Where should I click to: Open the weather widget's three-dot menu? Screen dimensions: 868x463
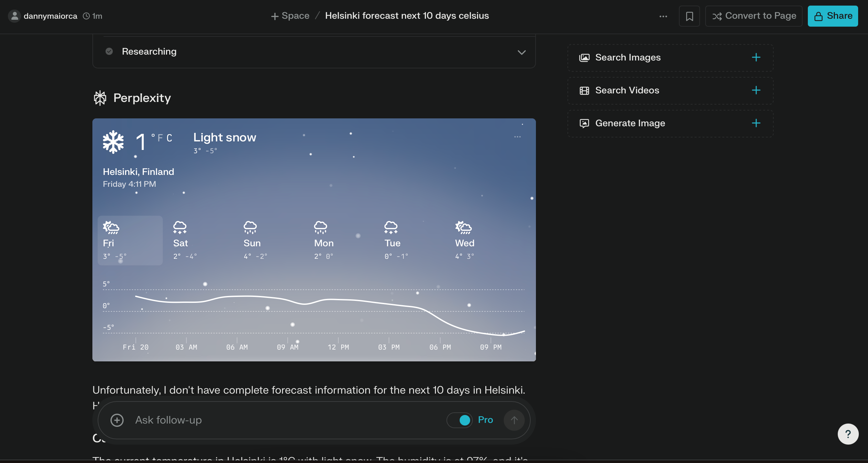tap(517, 137)
